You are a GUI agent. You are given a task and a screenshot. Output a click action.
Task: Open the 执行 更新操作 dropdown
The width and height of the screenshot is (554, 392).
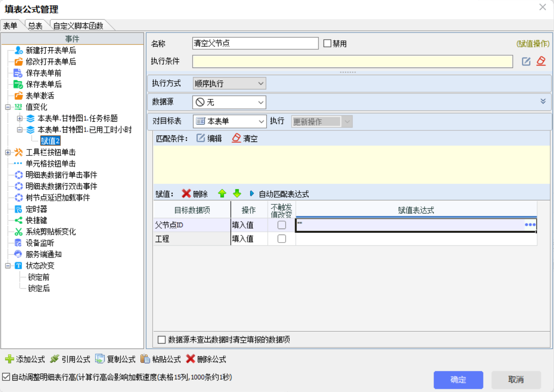click(x=322, y=122)
